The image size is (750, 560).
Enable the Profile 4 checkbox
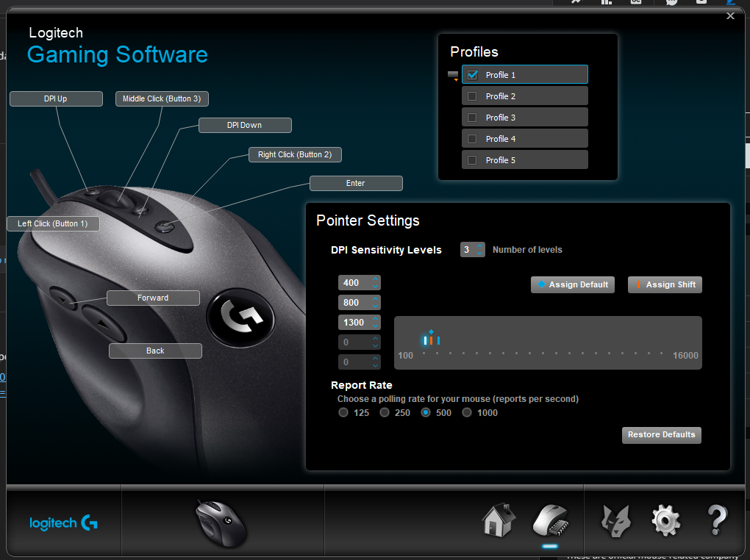click(472, 139)
